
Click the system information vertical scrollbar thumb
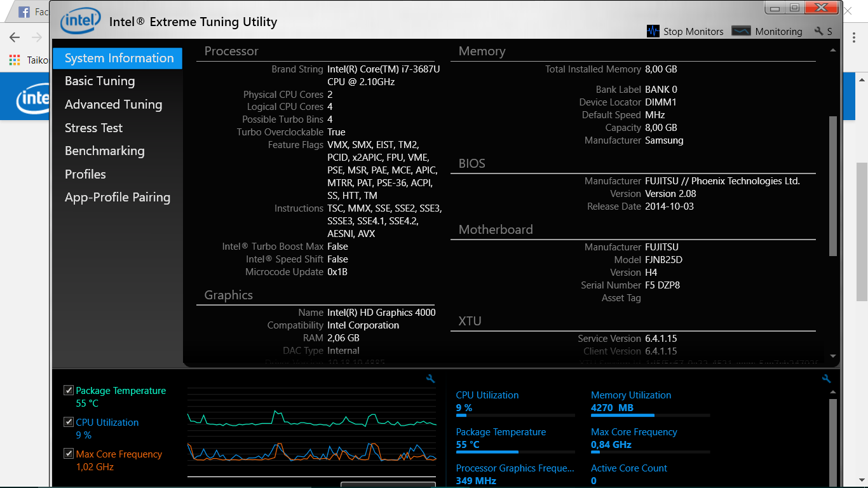833,186
